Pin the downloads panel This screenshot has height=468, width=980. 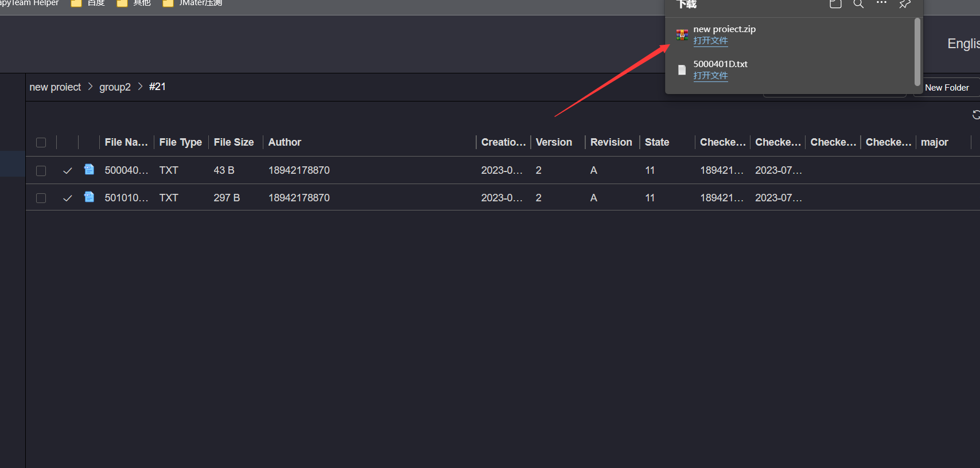tap(905, 3)
